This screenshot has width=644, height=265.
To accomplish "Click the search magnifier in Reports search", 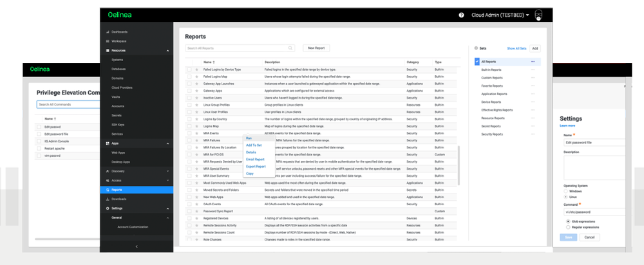I will coord(291,48).
